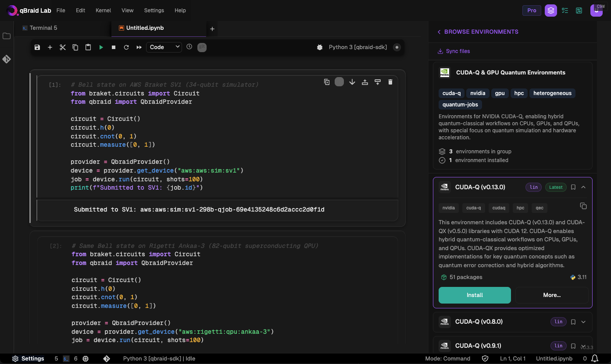Enable the debugger with the bug icon
The width and height of the screenshot is (611, 364).
click(x=320, y=47)
